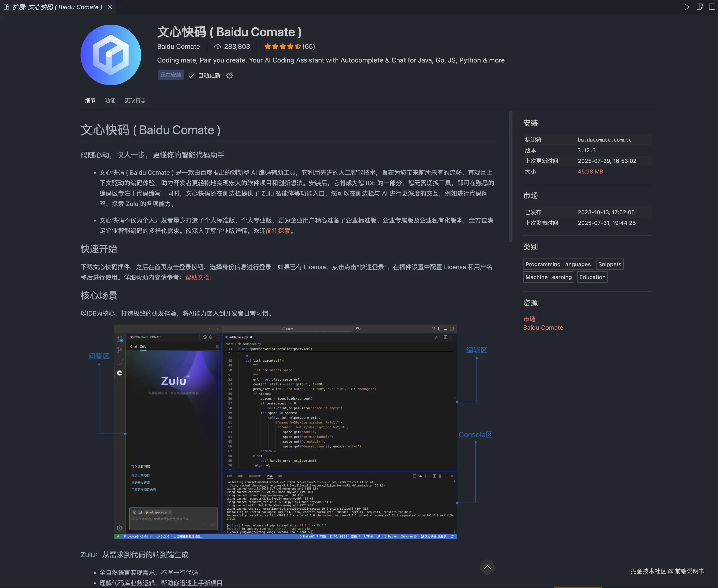Click the star rating icons
The height and width of the screenshot is (588, 718).
coord(282,47)
